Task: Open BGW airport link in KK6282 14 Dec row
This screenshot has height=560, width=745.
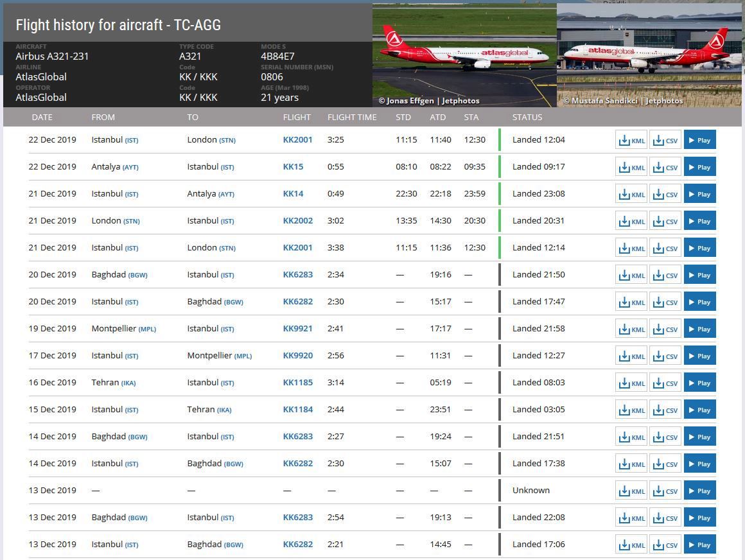Action: 233,464
